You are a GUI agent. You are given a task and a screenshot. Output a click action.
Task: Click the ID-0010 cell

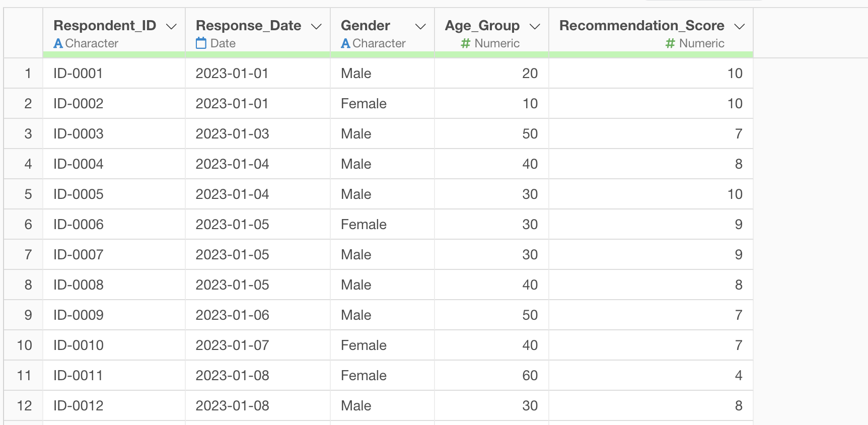coord(79,345)
